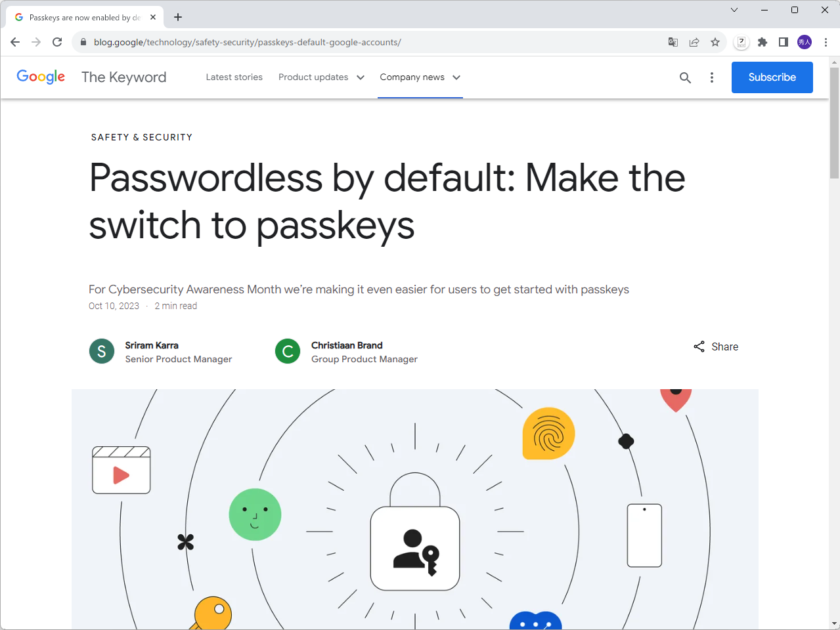Open the Chrome profile avatar
This screenshot has height=630, width=840.
[x=805, y=42]
